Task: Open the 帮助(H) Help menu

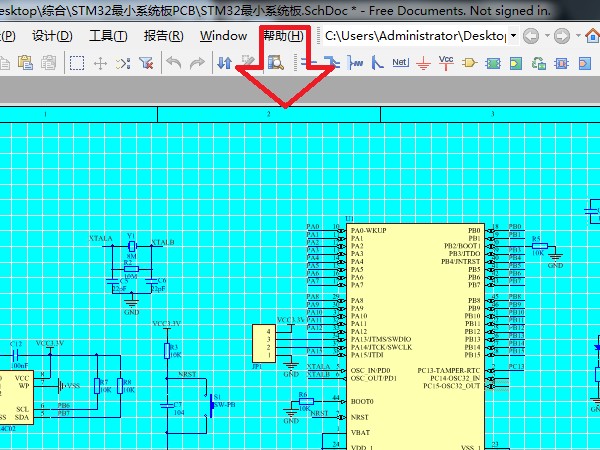Action: [284, 36]
